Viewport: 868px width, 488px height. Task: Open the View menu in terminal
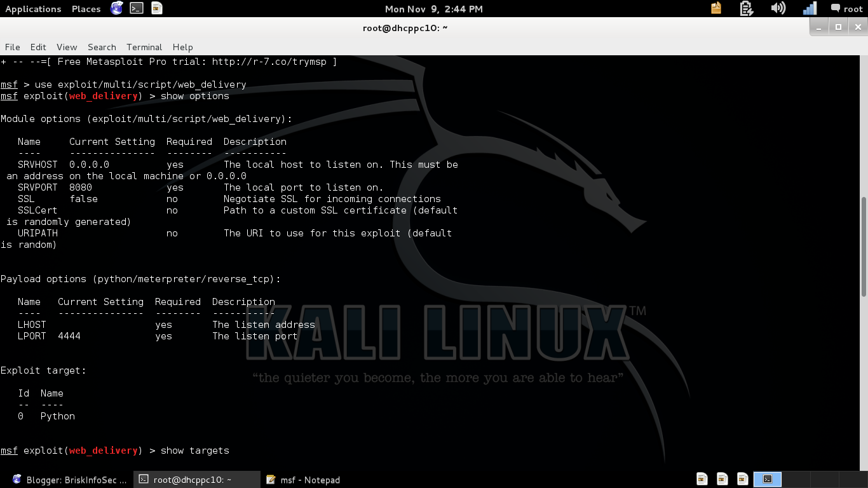[x=67, y=47]
